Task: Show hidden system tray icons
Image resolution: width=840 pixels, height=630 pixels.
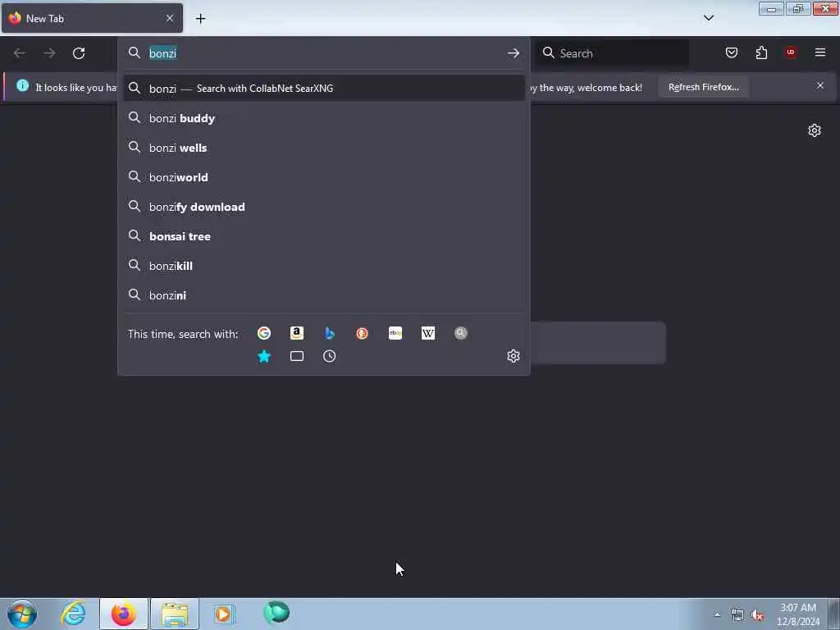Action: point(717,614)
